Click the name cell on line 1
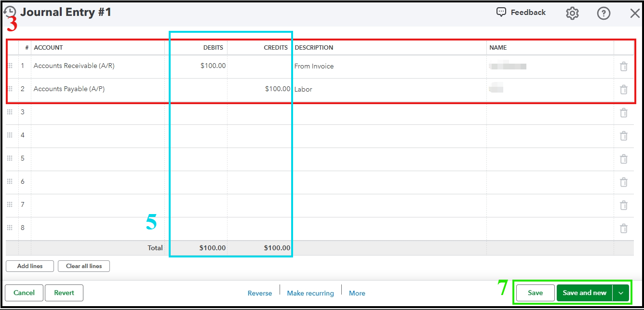 point(550,67)
